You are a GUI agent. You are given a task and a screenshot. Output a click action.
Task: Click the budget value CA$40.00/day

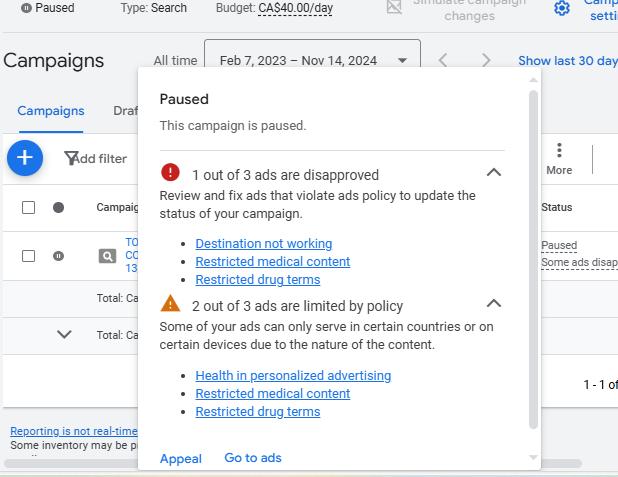tap(296, 8)
